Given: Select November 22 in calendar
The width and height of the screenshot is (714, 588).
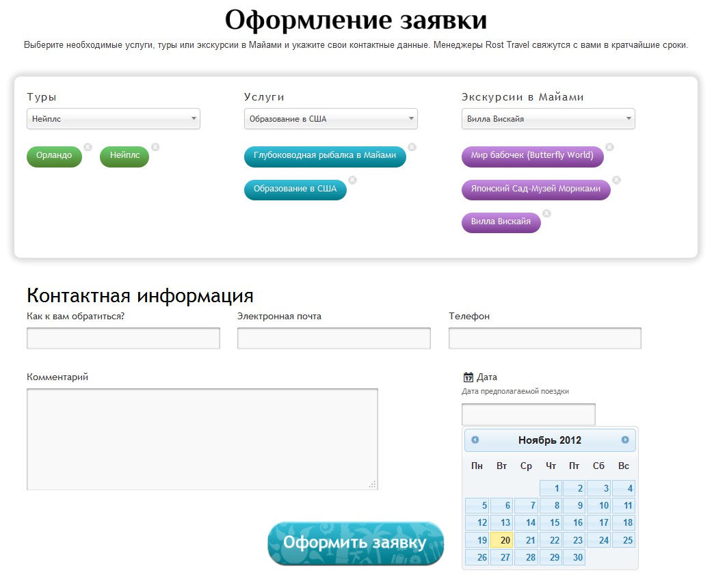Looking at the screenshot, I should tap(551, 540).
